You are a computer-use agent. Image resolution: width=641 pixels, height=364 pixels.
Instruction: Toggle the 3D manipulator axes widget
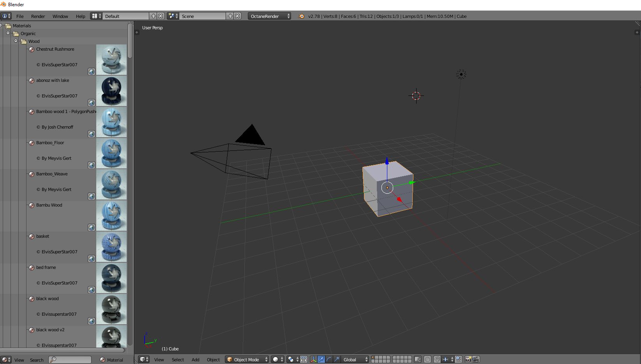pos(313,359)
